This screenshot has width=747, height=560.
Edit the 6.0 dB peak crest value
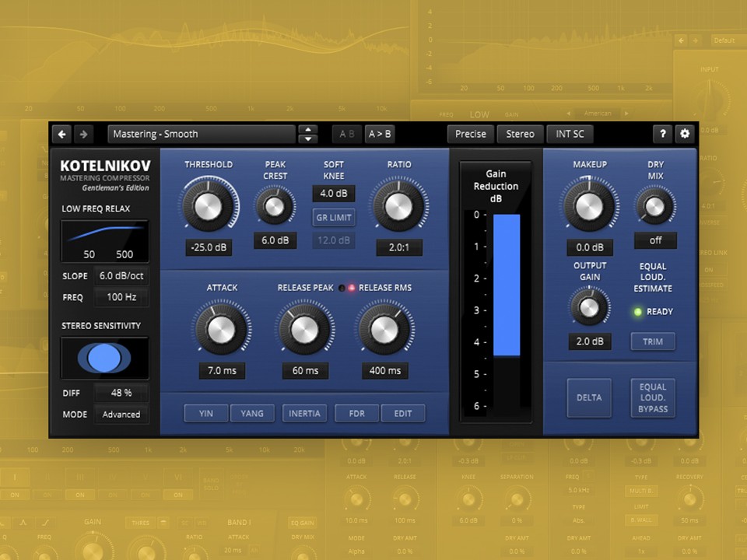coord(275,240)
